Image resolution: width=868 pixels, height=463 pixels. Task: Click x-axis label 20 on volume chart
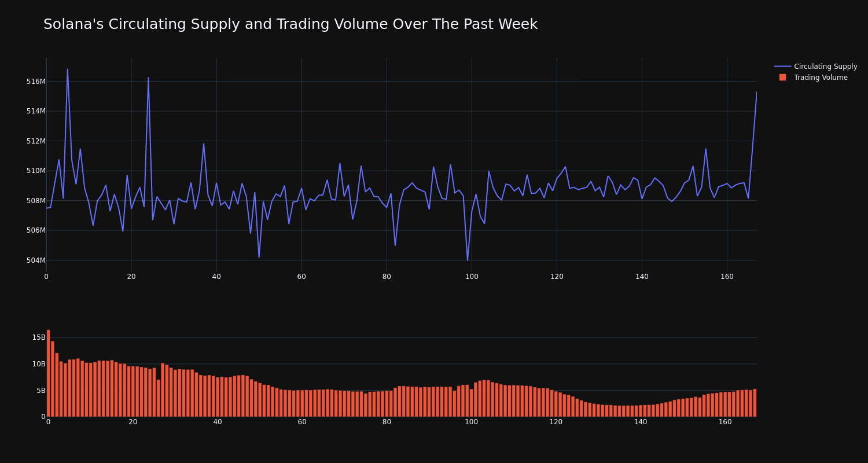[x=133, y=422]
